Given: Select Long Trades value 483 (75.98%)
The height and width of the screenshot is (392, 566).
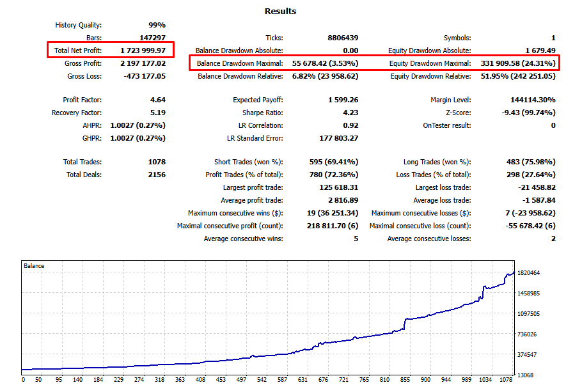Looking at the screenshot, I should point(531,162).
